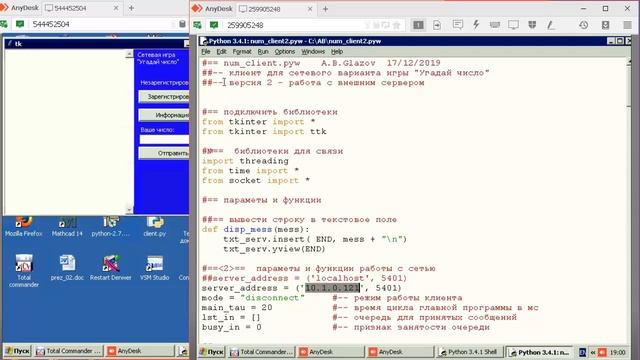Open the Edit menu in Python IDLE
The width and height of the screenshot is (640, 360).
click(221, 52)
